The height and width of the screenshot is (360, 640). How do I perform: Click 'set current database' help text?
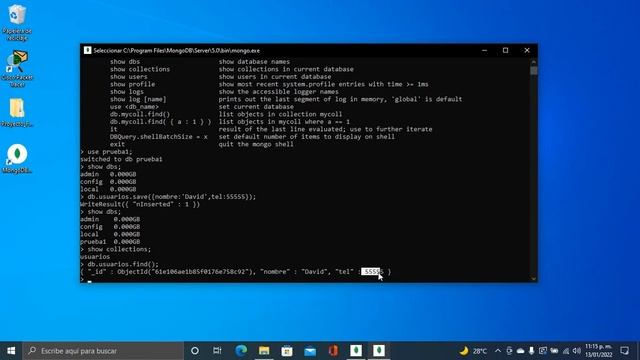coord(256,107)
